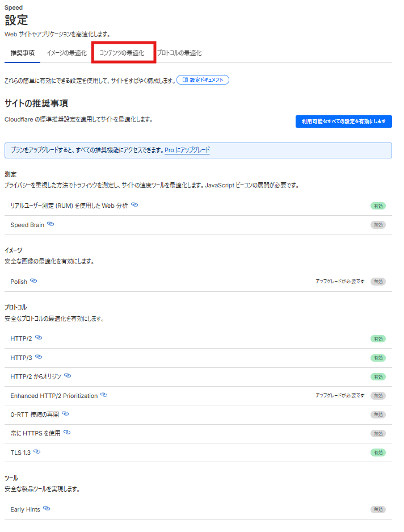Image resolution: width=404 pixels, height=532 pixels.
Task: Click 利用可能なすべての設定を有効にします button
Action: tap(344, 122)
